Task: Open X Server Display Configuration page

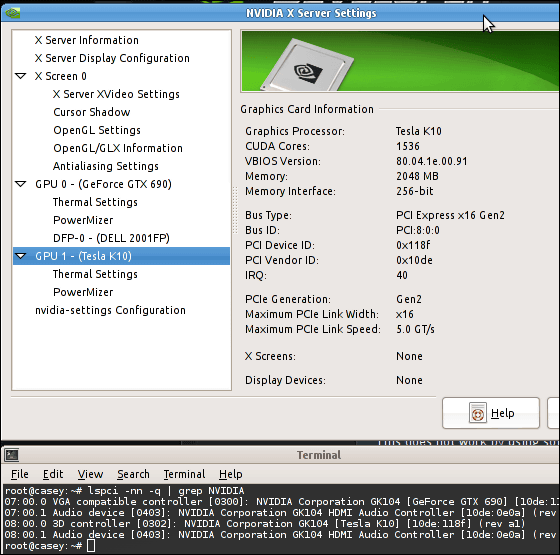Action: 112,58
